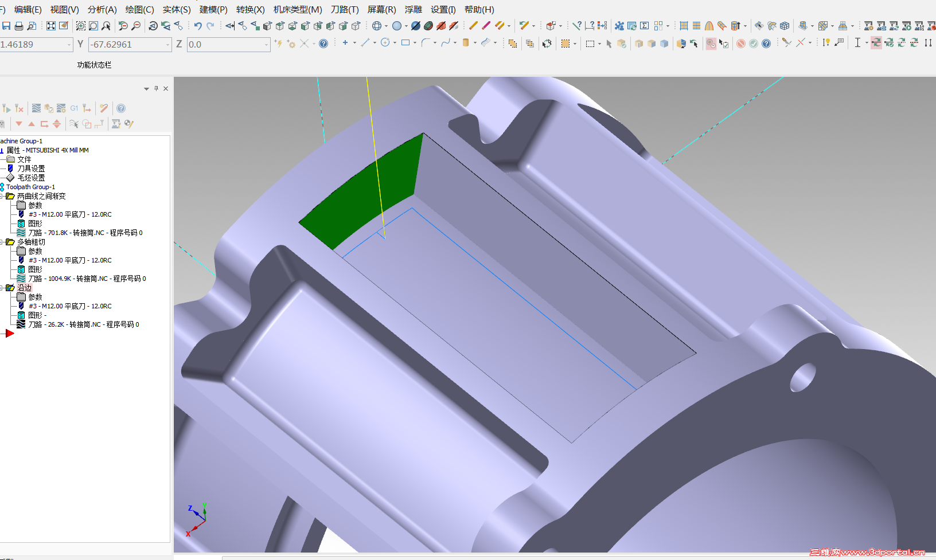Select the draw point plus tool
This screenshot has width=936, height=560.
point(345,42)
